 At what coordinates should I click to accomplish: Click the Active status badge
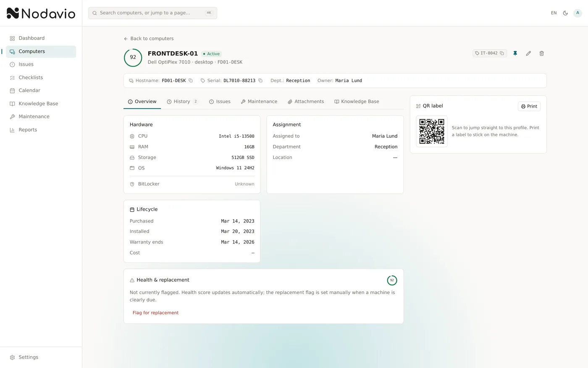tap(211, 54)
